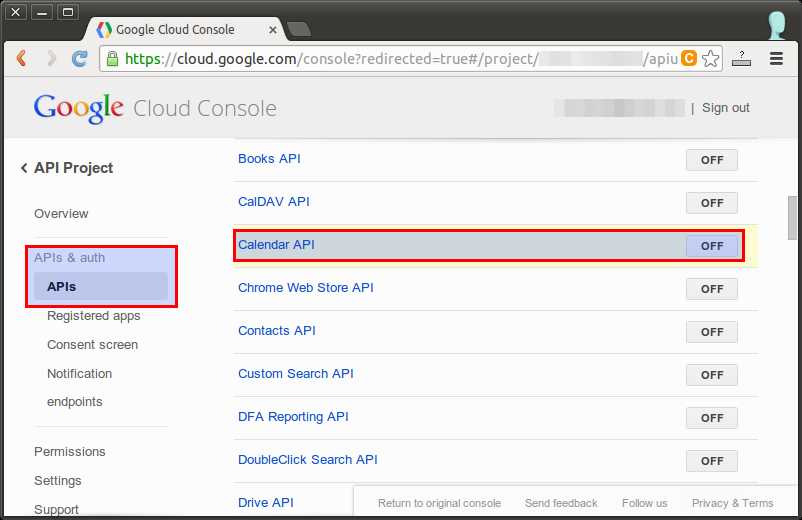The width and height of the screenshot is (802, 520).
Task: Open the DoubleClick Search API link
Action: [x=308, y=459]
